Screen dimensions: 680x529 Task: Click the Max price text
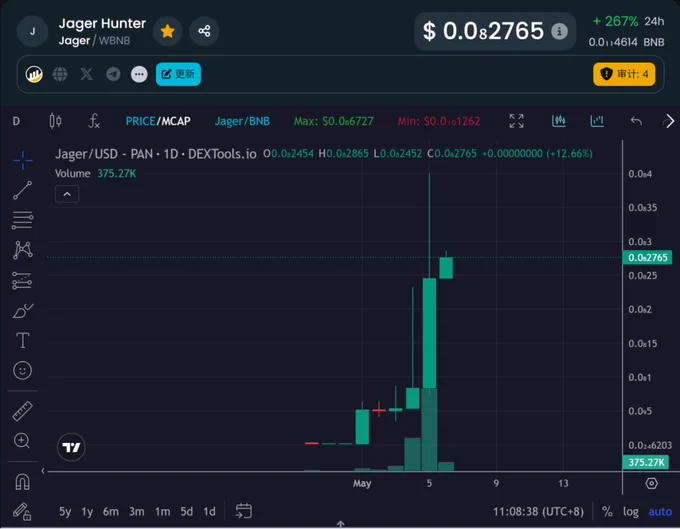[x=333, y=121]
